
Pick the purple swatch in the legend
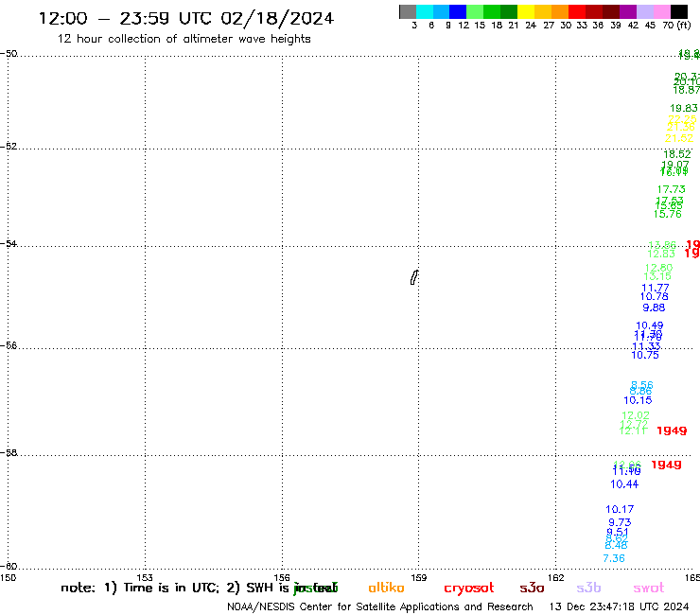(628, 11)
